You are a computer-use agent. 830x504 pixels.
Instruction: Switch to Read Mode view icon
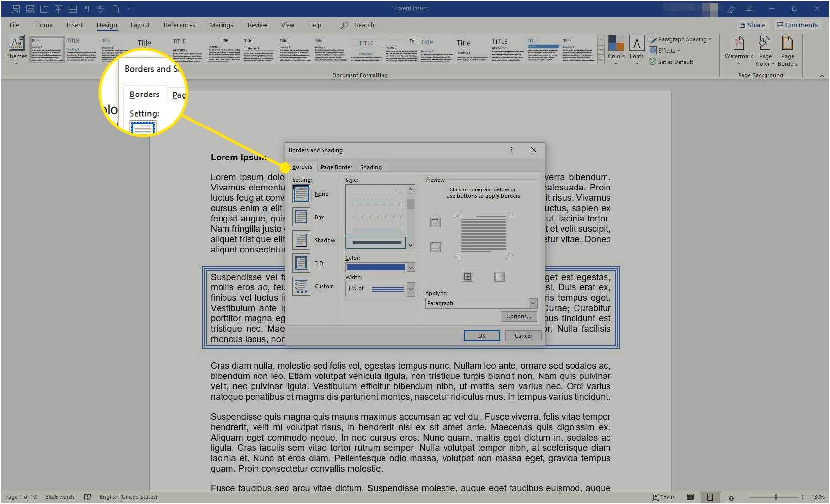(x=690, y=497)
